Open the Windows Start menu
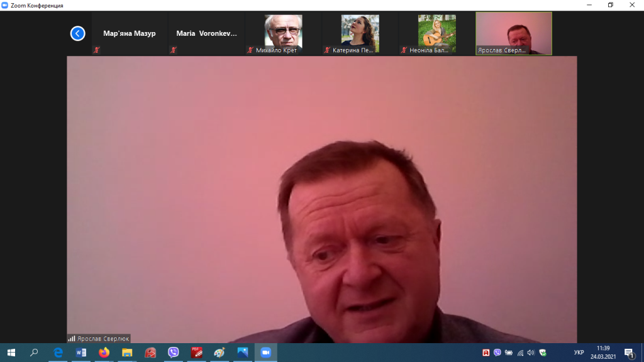Viewport: 644px width, 362px height. tap(11, 353)
